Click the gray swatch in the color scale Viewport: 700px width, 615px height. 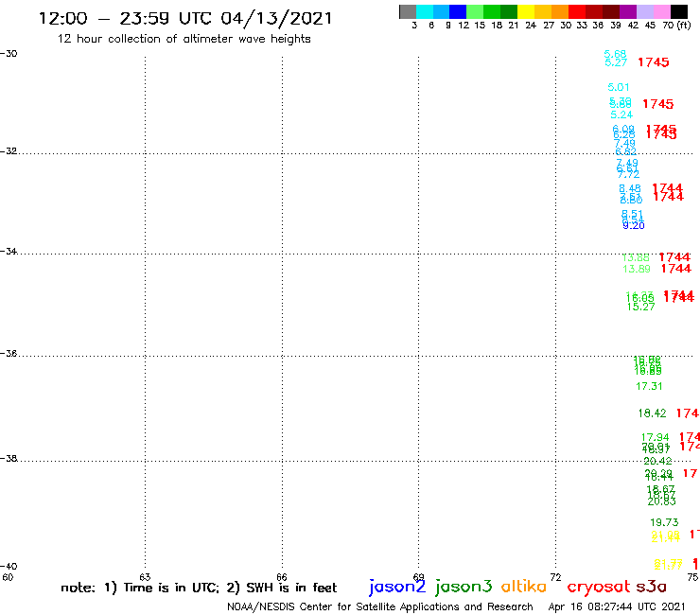pos(408,11)
